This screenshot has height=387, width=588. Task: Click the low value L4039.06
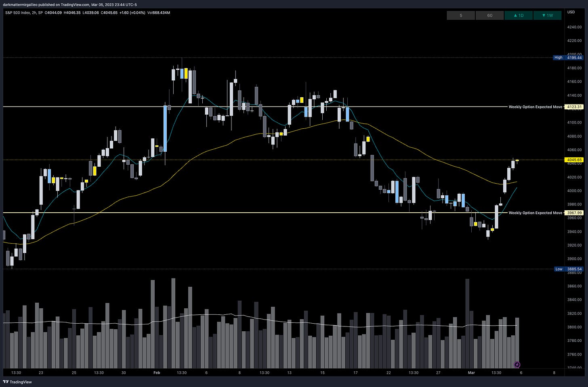click(91, 13)
